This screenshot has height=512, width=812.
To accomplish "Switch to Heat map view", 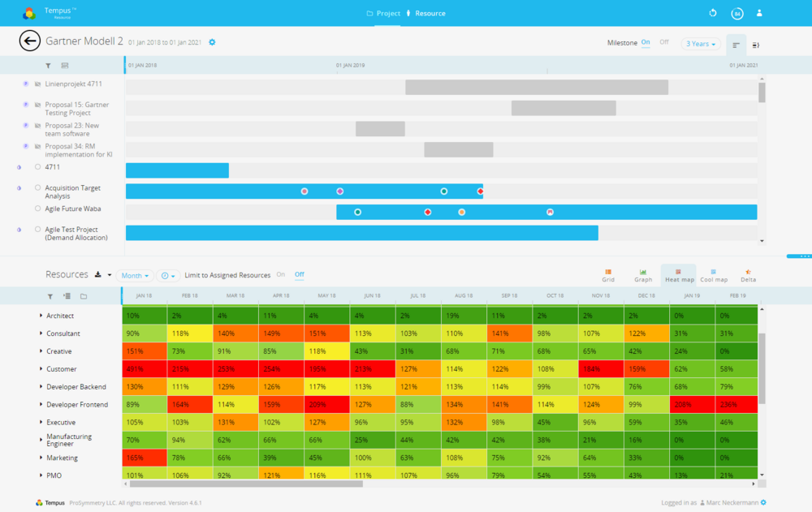I will coord(679,275).
